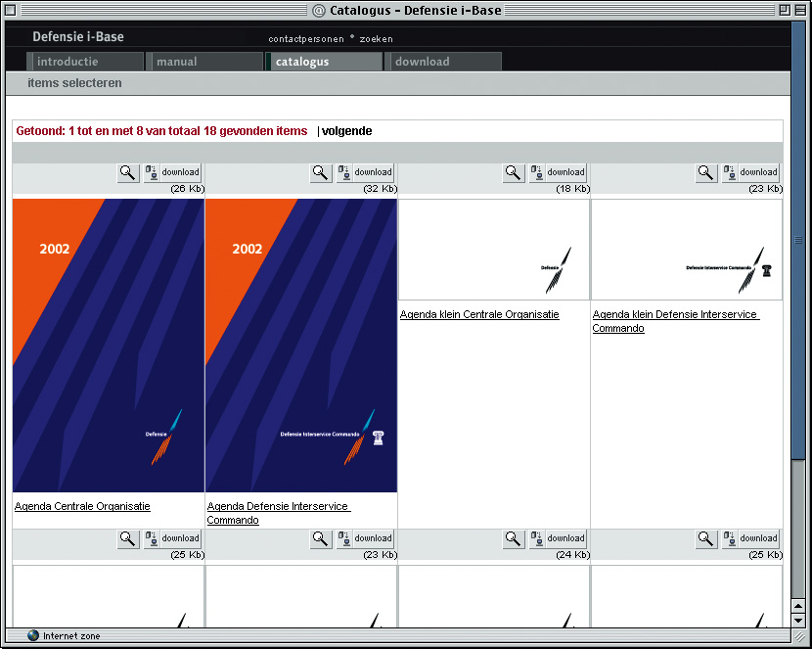Go to the download tab
Viewport: 812px width, 649px height.
pos(443,62)
